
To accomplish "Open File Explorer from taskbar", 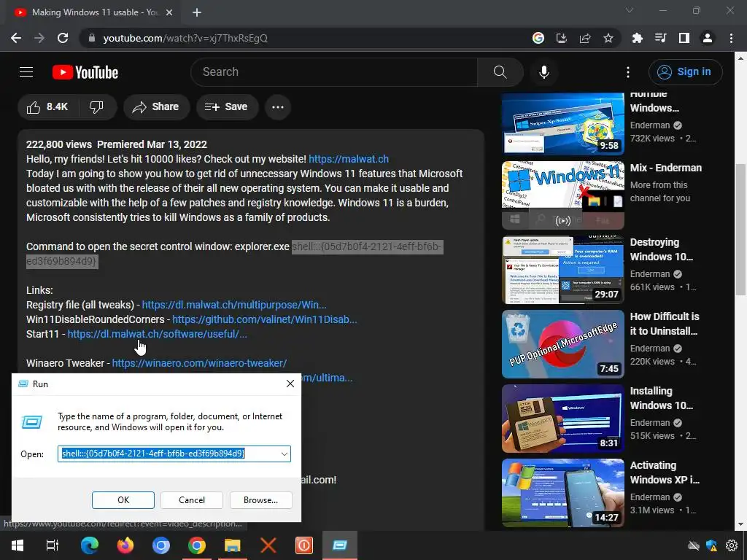I will [x=233, y=545].
